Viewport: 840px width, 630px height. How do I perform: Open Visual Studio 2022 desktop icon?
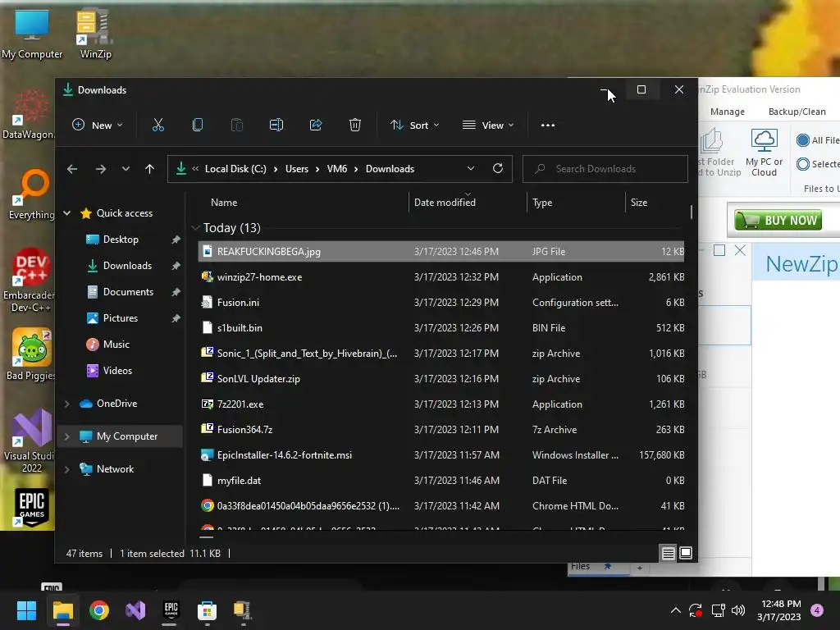30,441
